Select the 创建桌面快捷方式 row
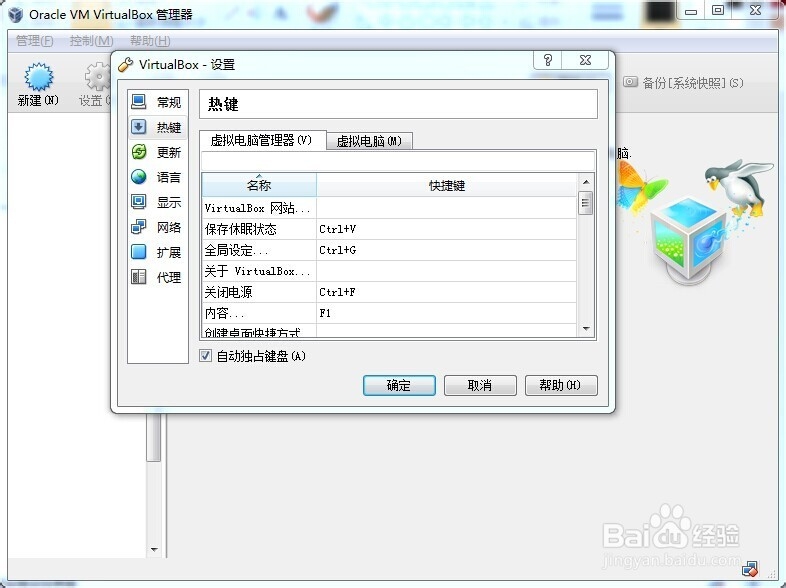 (389, 331)
